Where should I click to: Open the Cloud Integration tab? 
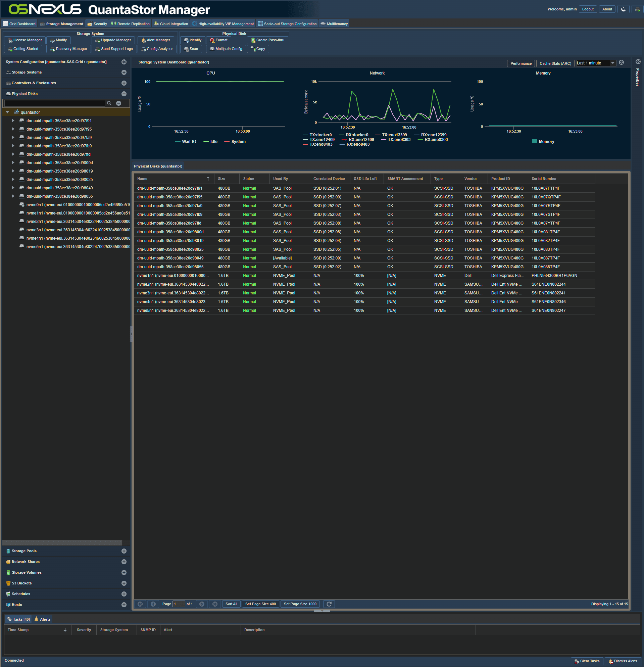click(x=171, y=24)
